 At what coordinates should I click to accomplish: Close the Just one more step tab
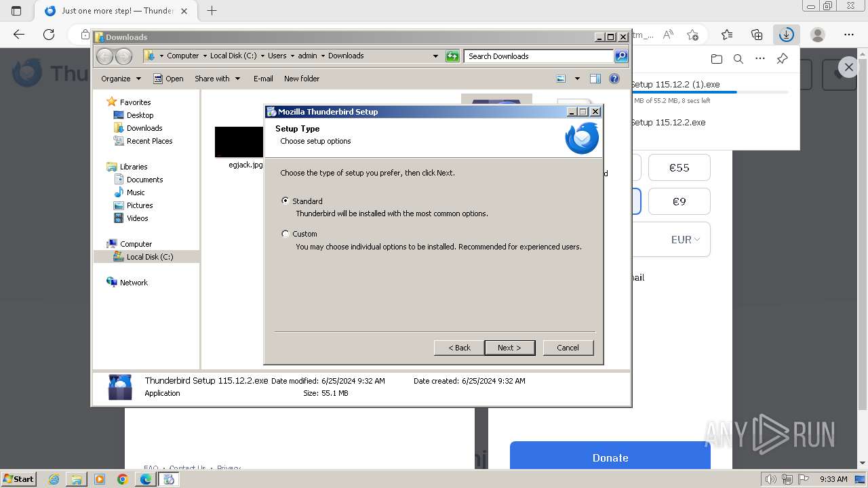[184, 11]
